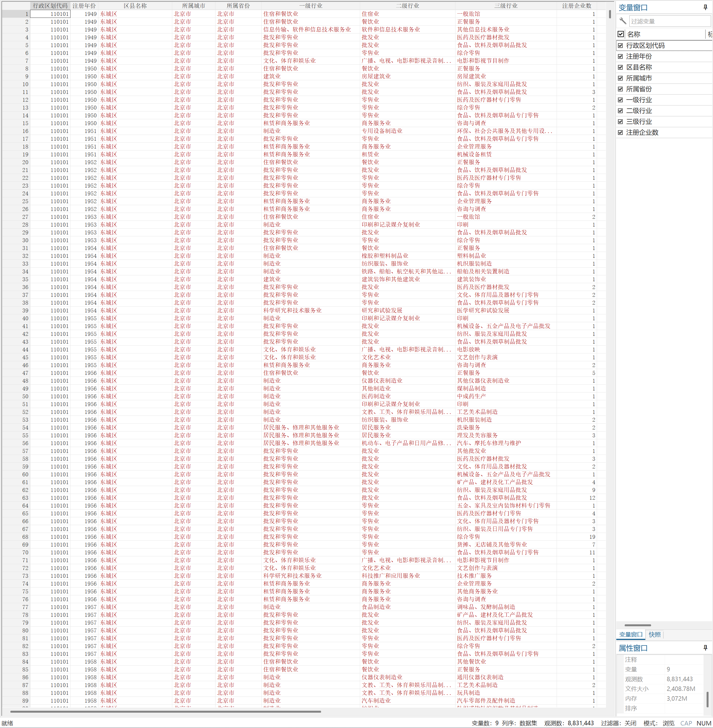
Task: Click the horizontal scrollbar in the variables panel
Action: [x=637, y=625]
